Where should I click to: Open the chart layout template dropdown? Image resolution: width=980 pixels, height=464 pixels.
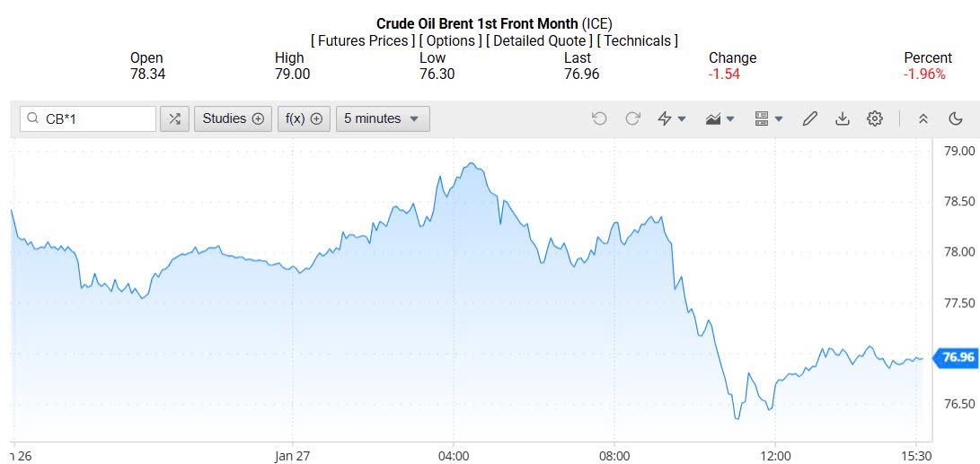pyautogui.click(x=769, y=118)
